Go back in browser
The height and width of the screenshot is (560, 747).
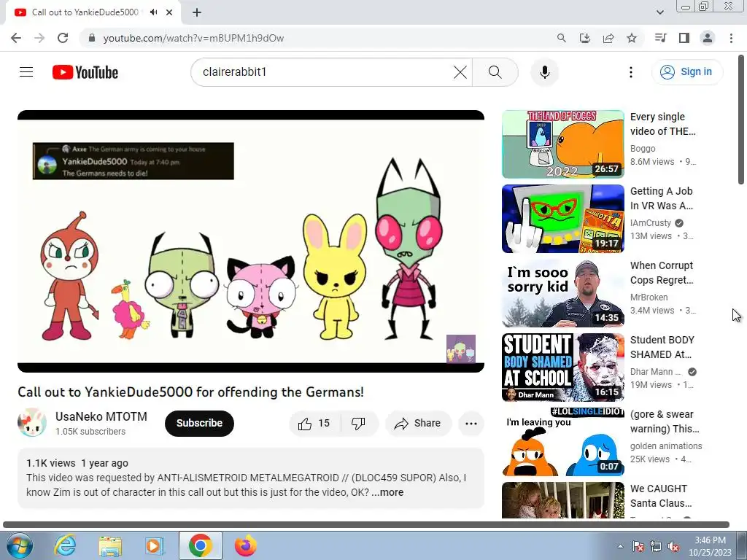(x=16, y=38)
